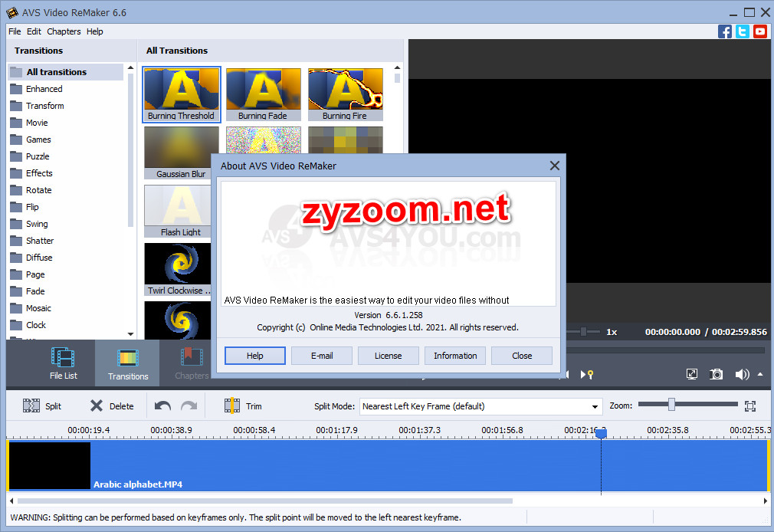Click the Information button

(455, 356)
